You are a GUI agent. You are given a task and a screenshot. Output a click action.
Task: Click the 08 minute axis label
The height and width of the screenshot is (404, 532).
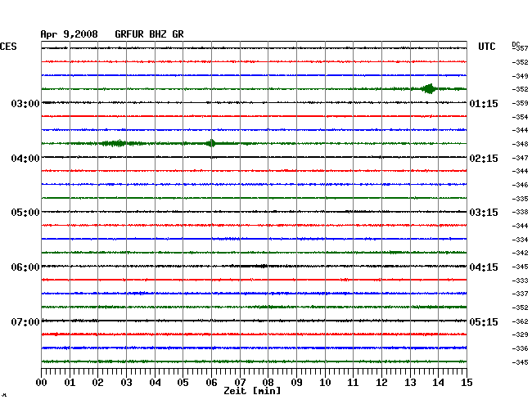click(268, 383)
